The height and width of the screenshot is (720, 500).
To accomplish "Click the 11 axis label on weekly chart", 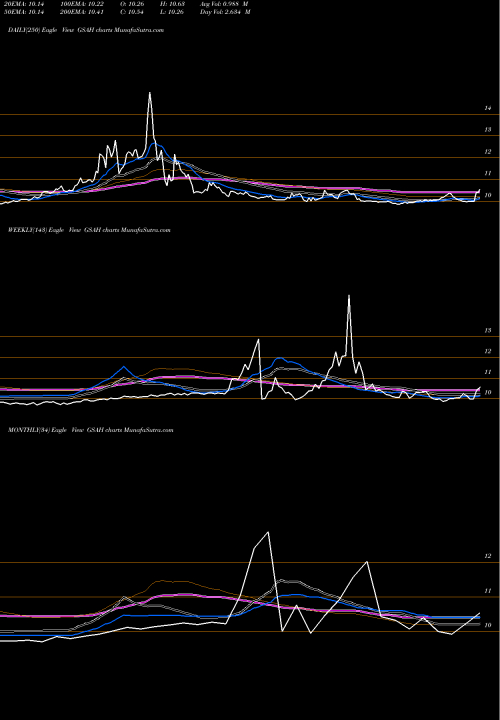I will click(488, 372).
